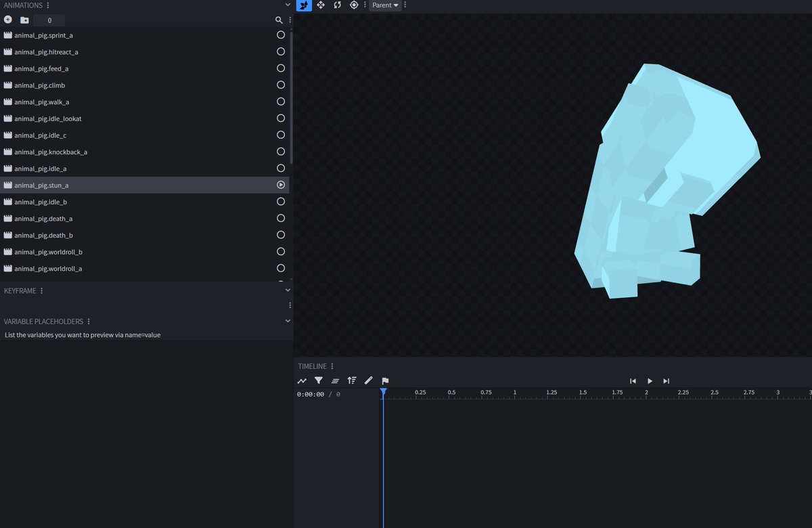
Task: Open Timeline panel three-dot menu
Action: click(x=332, y=366)
